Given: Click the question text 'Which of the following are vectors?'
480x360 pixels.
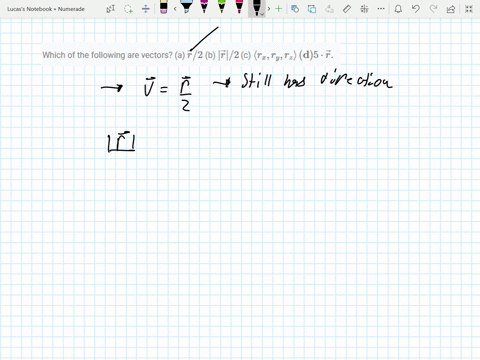Looking at the screenshot, I should pyautogui.click(x=107, y=55).
